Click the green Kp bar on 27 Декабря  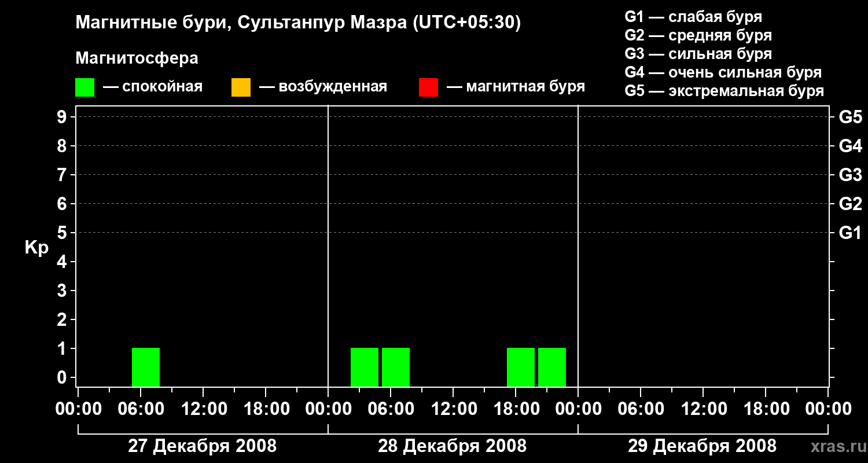[x=146, y=367]
